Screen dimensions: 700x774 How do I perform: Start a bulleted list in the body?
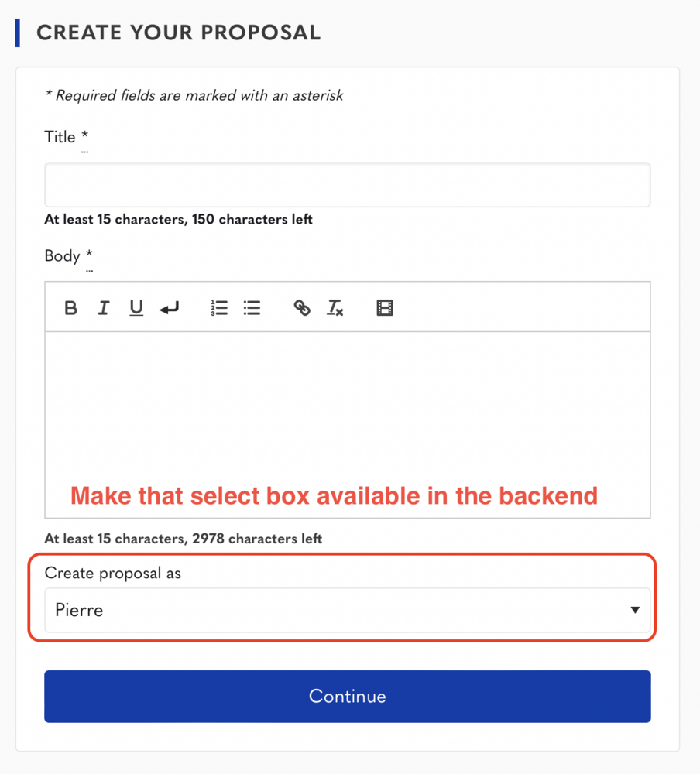(x=252, y=308)
